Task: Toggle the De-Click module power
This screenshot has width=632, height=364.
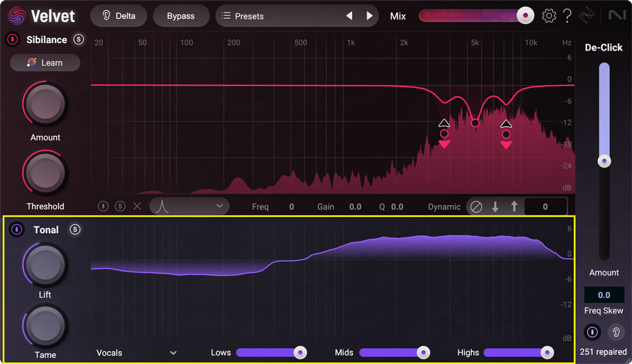Action: (x=592, y=332)
